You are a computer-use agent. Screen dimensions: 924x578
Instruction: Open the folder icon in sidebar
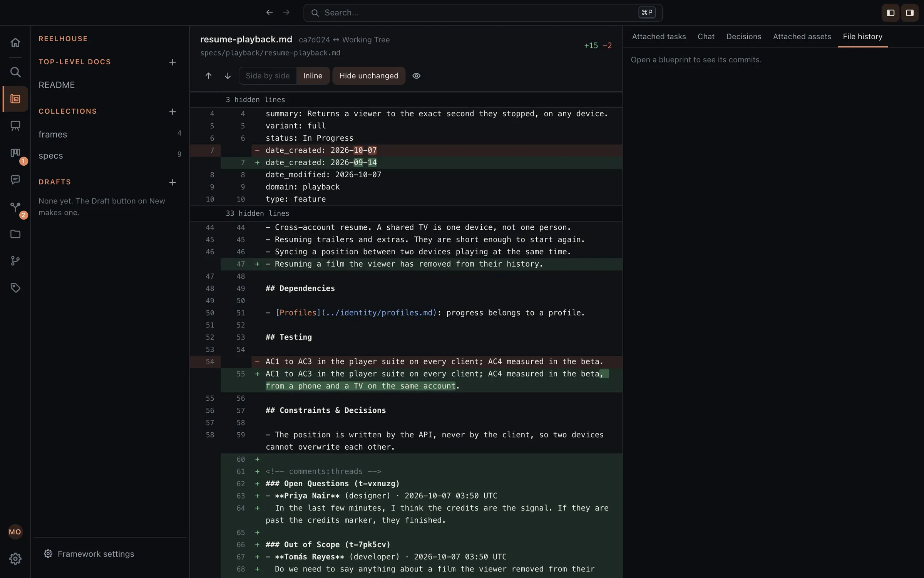15,234
